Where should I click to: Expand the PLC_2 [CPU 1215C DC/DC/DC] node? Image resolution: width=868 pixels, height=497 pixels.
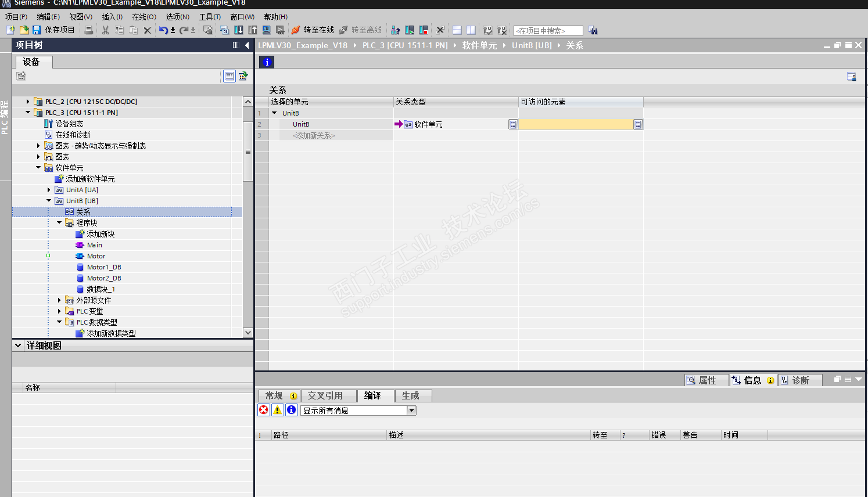[x=27, y=102]
